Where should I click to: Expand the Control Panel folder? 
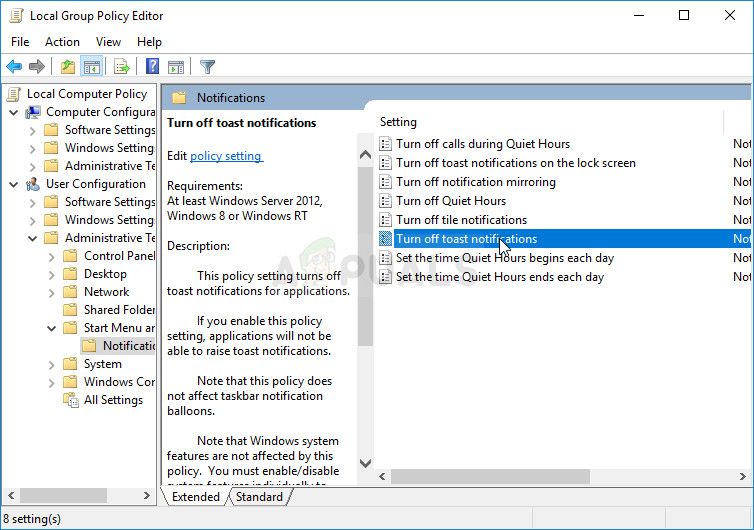click(51, 257)
